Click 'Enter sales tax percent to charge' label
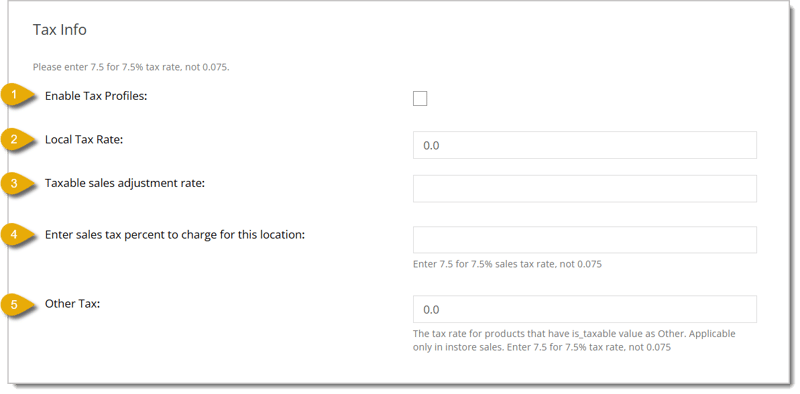 pyautogui.click(x=175, y=235)
